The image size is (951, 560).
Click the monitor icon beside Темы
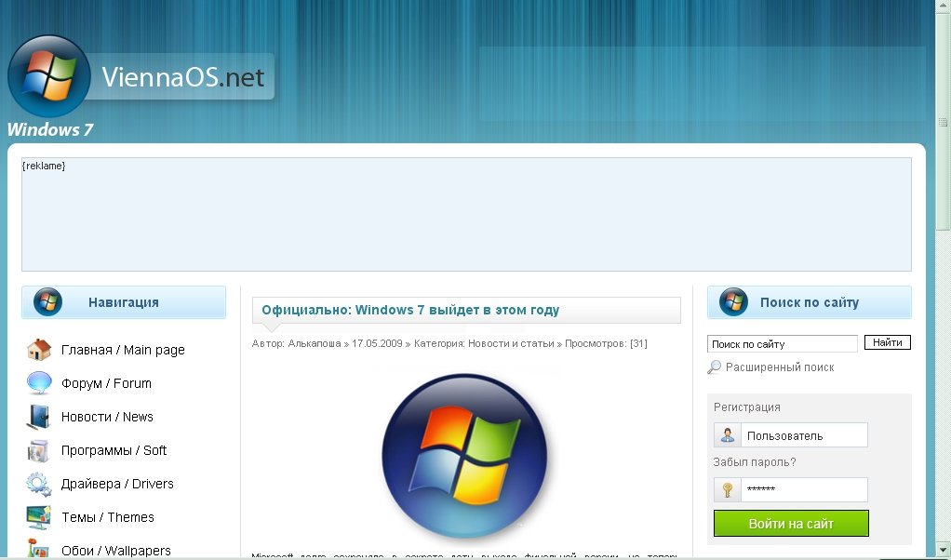[39, 517]
